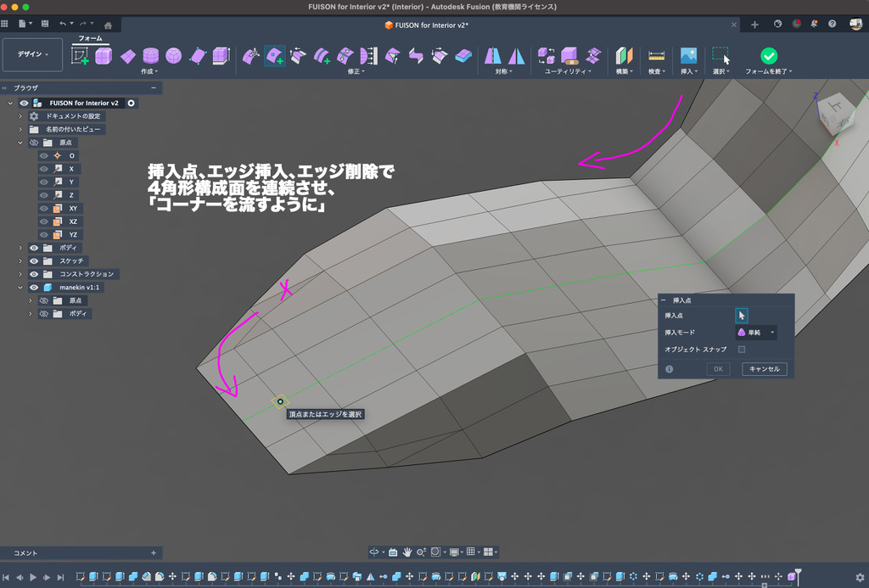Select the Cylinder form creation tool
Image resolution: width=869 pixels, height=588 pixels.
point(150,56)
